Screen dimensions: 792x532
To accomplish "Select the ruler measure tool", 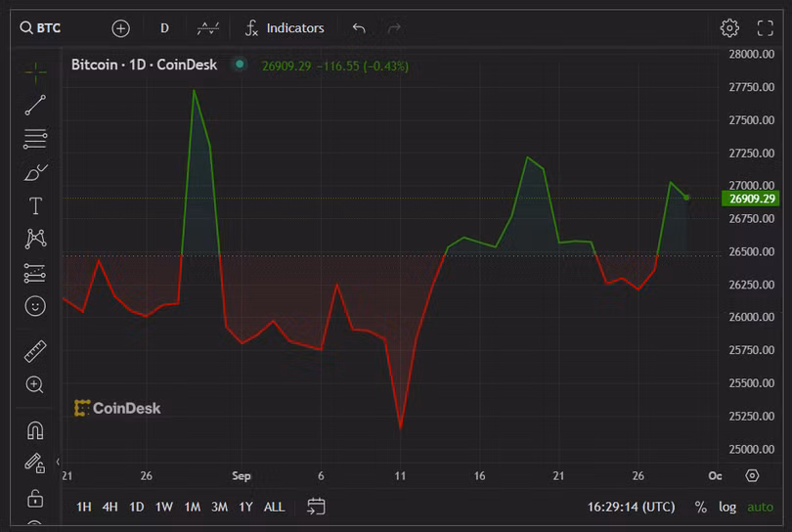I will tap(35, 351).
